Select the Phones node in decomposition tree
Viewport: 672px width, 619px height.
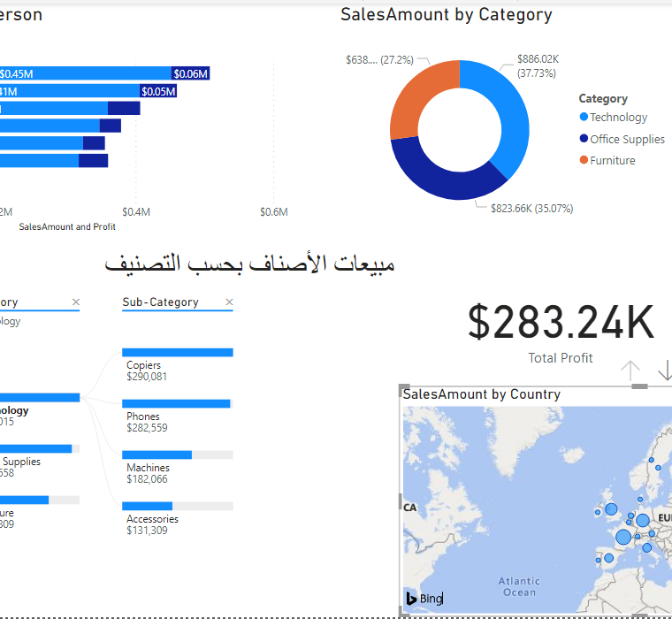tap(176, 403)
